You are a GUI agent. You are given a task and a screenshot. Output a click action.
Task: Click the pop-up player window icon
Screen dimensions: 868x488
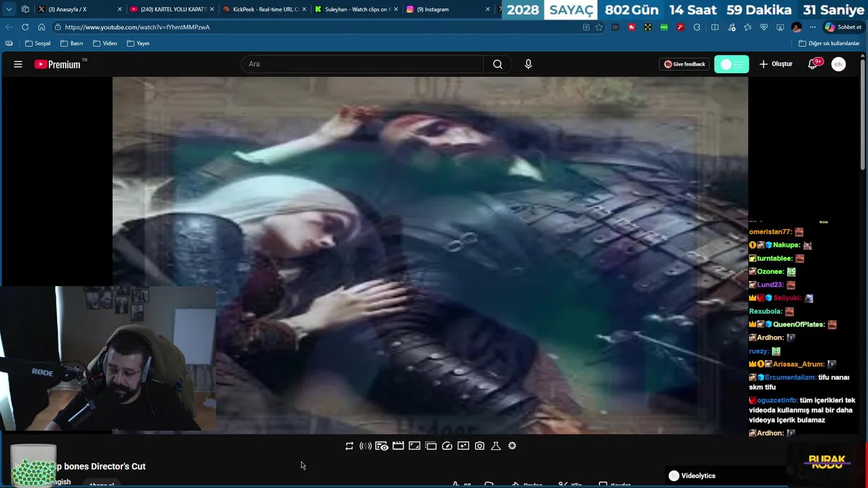(431, 446)
